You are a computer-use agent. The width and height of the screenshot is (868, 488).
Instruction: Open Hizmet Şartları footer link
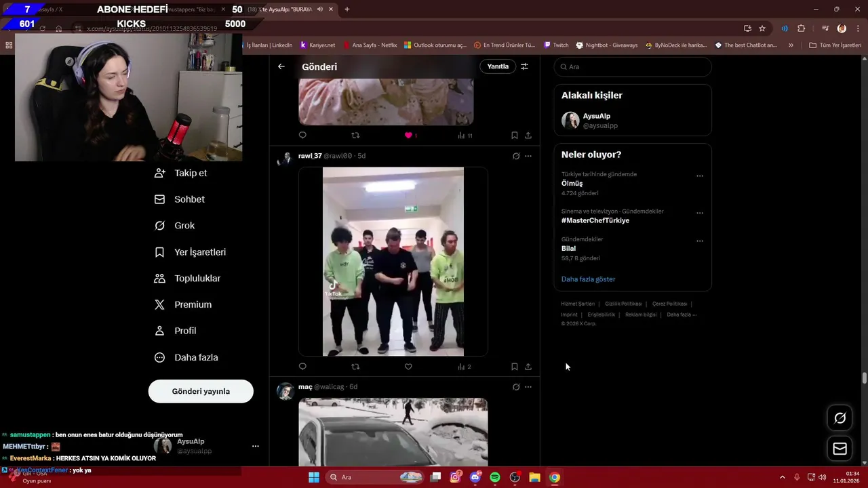pyautogui.click(x=578, y=304)
